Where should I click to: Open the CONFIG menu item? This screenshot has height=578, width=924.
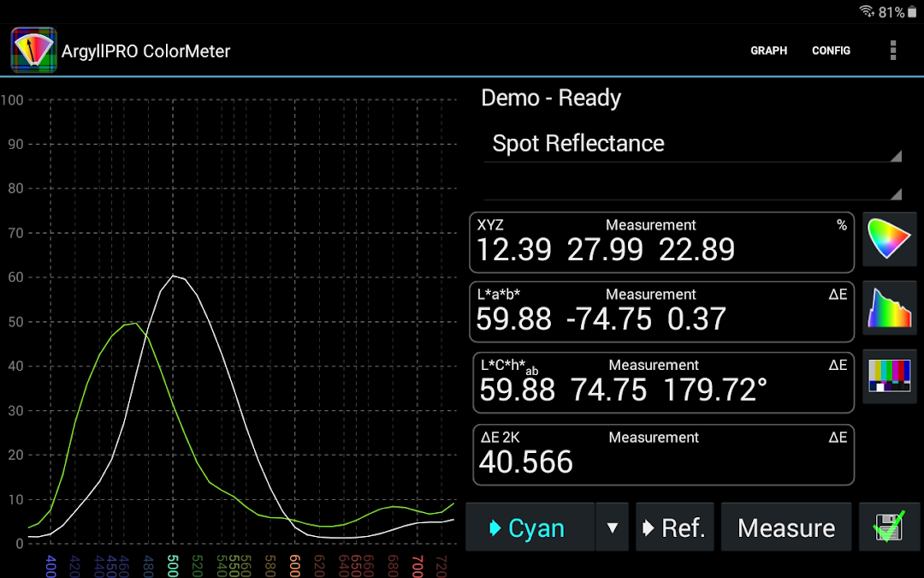[x=831, y=51]
